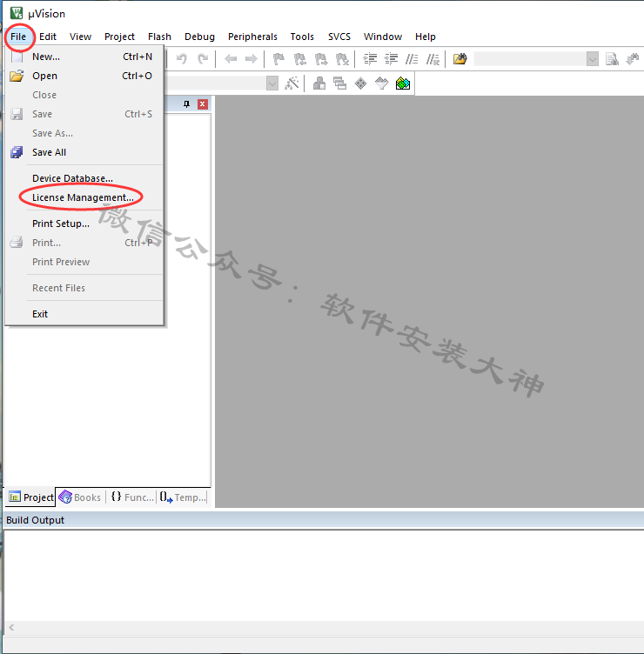Open the Help menu
644x654 pixels.
(426, 37)
